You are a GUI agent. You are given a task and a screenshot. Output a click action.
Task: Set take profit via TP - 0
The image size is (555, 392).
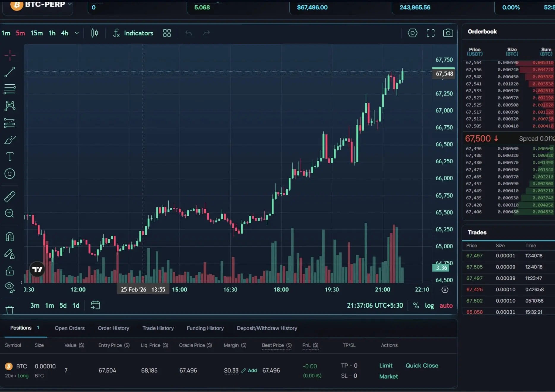tap(349, 366)
